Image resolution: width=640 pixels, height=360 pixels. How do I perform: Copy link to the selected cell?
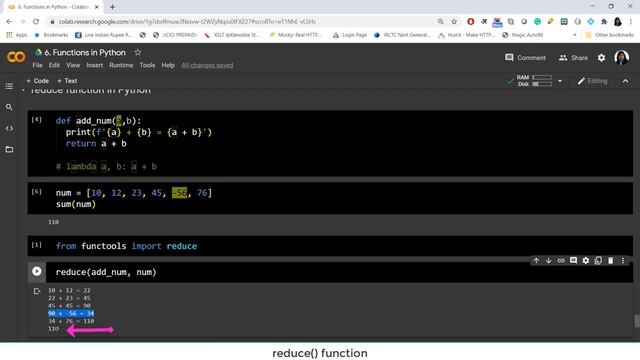point(561,260)
